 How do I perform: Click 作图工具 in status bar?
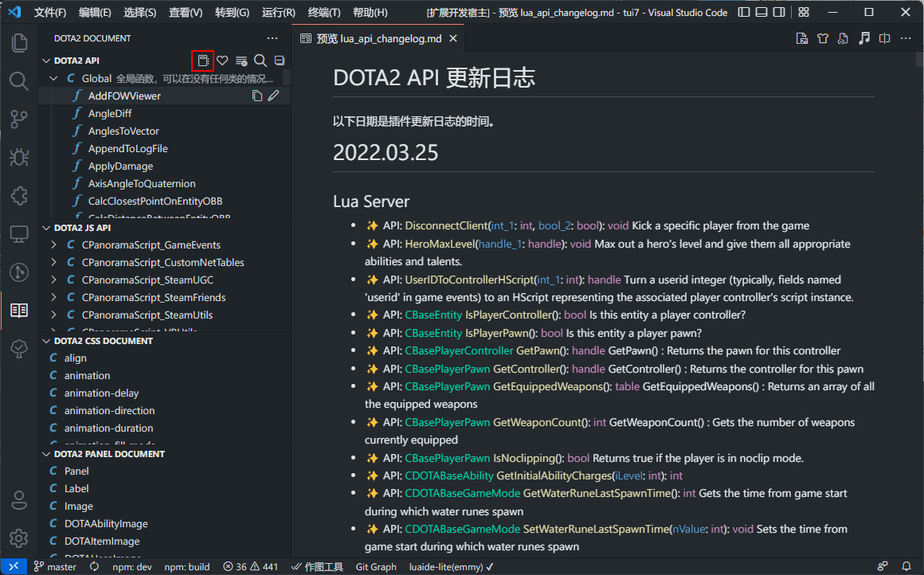[317, 567]
